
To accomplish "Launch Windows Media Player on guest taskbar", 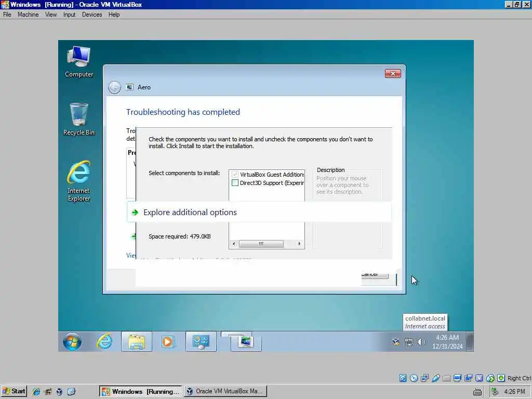I will point(167,341).
